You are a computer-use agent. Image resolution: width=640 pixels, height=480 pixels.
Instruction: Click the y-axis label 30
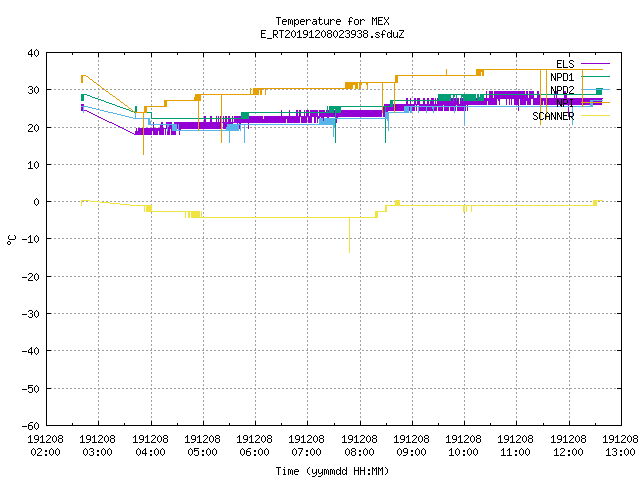click(33, 90)
